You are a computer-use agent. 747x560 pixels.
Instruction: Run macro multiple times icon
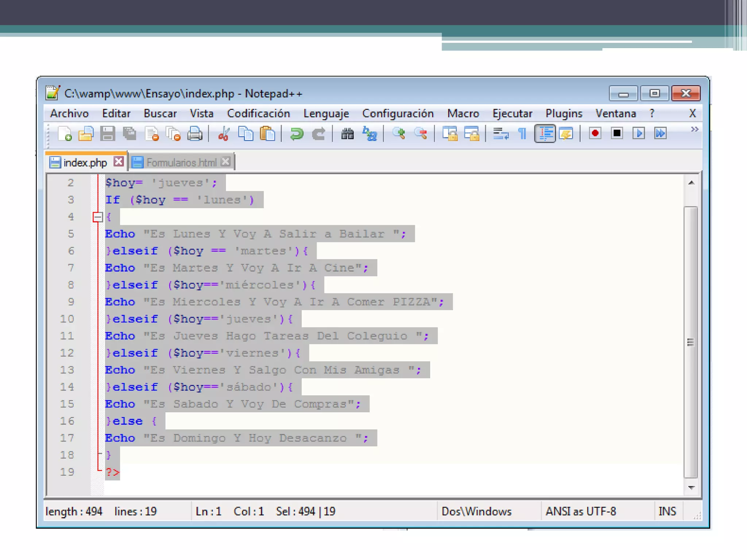661,133
